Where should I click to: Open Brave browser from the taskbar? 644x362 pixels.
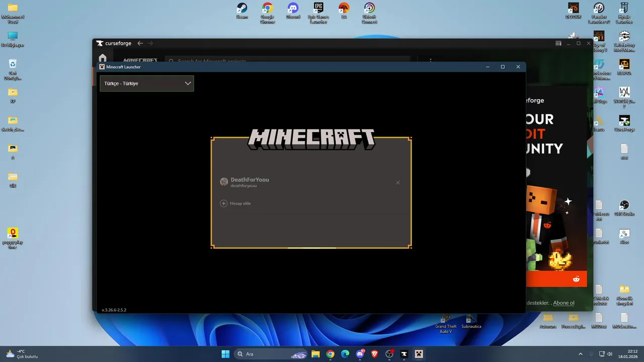coord(375,354)
